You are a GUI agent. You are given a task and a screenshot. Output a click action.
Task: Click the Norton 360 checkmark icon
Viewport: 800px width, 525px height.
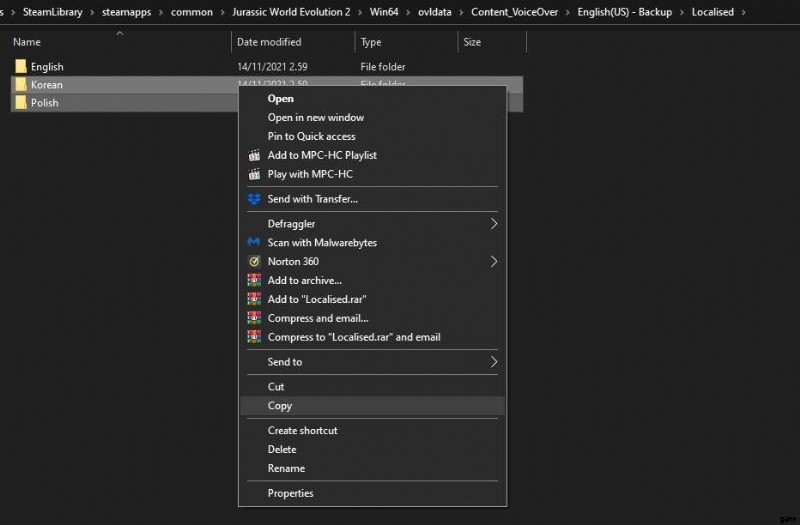click(253, 262)
